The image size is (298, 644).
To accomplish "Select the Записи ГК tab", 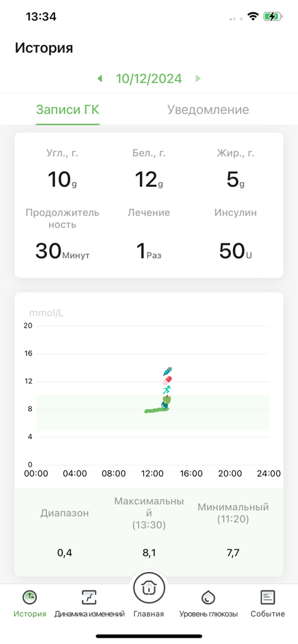I will (68, 109).
